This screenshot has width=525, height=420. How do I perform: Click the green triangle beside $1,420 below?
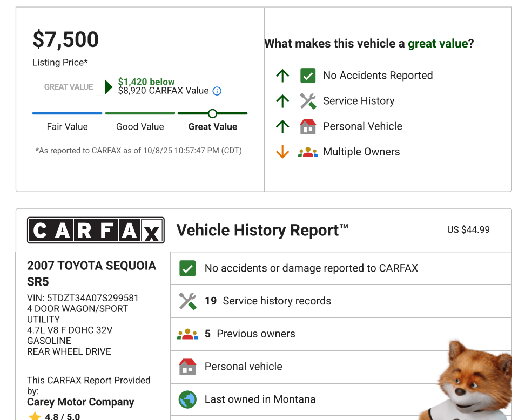[x=109, y=87]
